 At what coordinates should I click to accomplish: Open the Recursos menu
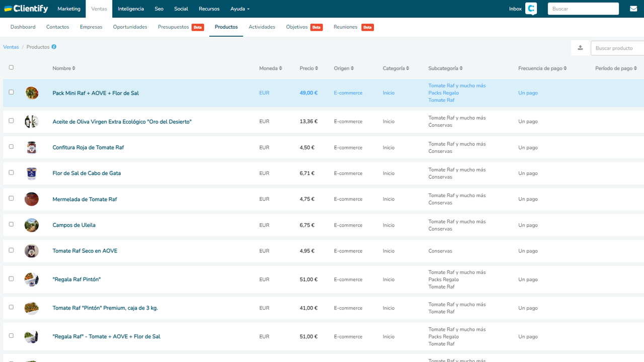point(209,9)
